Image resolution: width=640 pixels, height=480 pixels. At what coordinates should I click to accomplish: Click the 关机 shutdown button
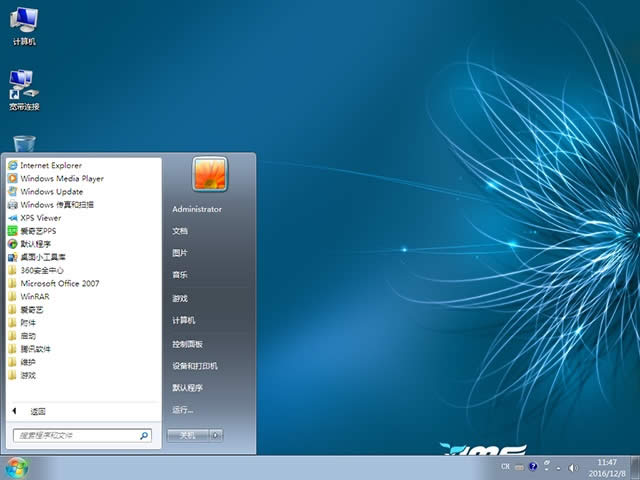tap(187, 435)
